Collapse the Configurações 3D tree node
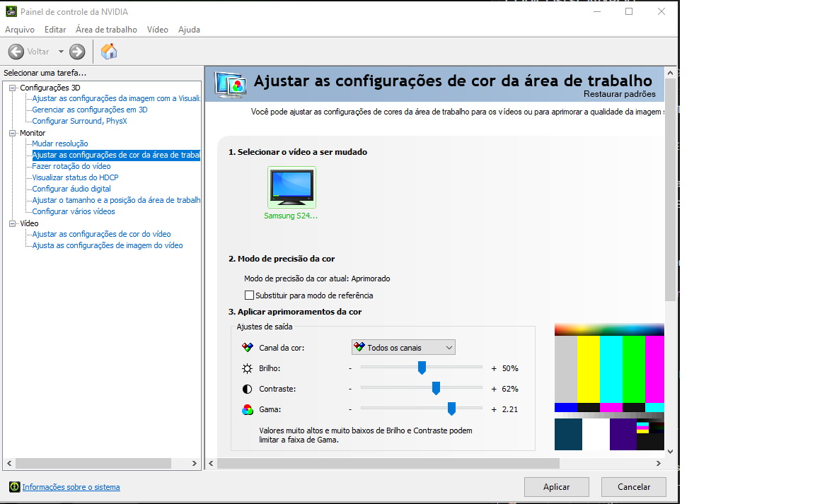This screenshot has width=815, height=504. pyautogui.click(x=13, y=88)
